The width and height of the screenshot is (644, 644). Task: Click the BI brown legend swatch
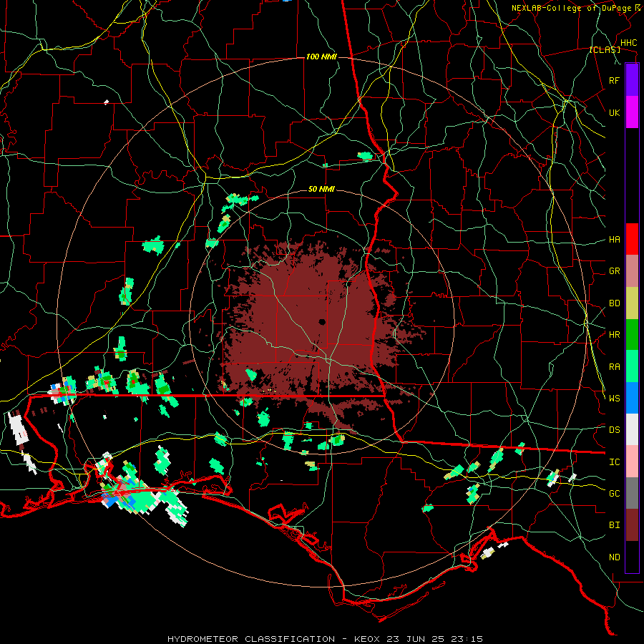coord(632,525)
